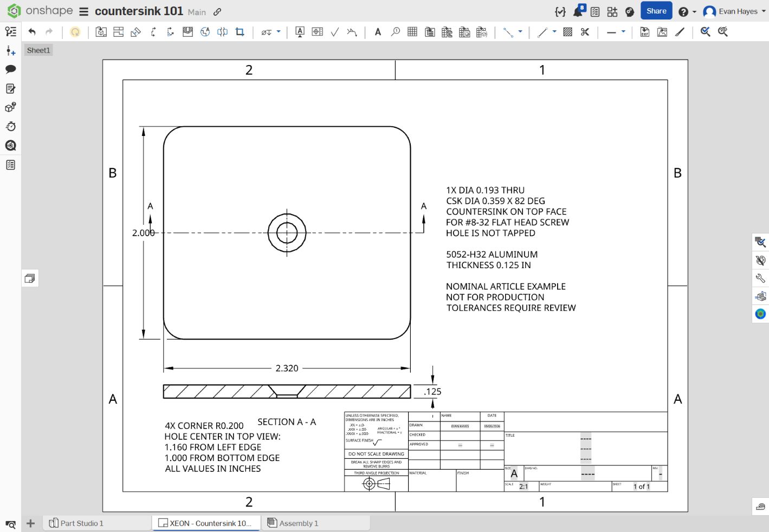The height and width of the screenshot is (532, 769).
Task: Select the Trim scissors tool
Action: (585, 32)
